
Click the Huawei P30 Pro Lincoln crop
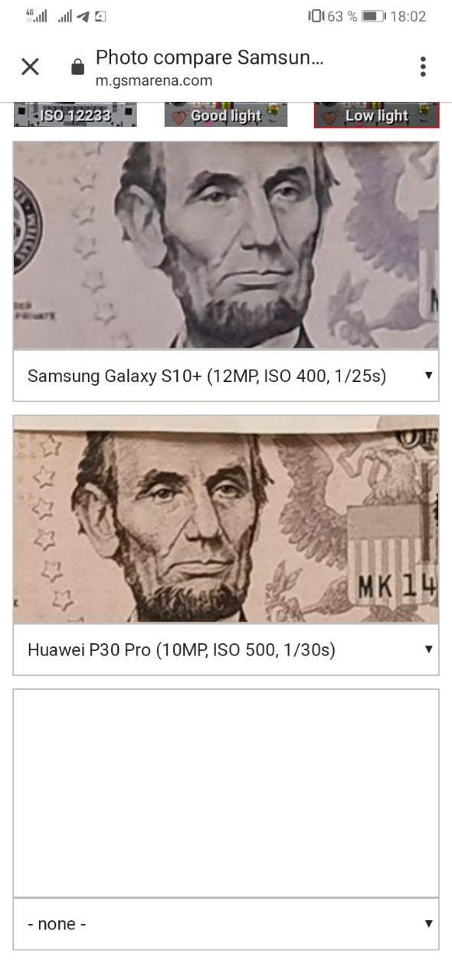(226, 519)
